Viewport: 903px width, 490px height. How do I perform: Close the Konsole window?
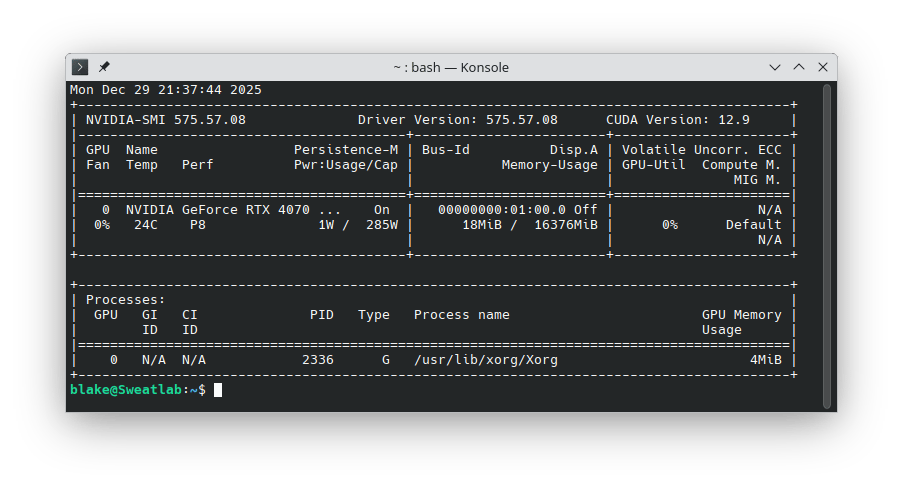pos(823,67)
